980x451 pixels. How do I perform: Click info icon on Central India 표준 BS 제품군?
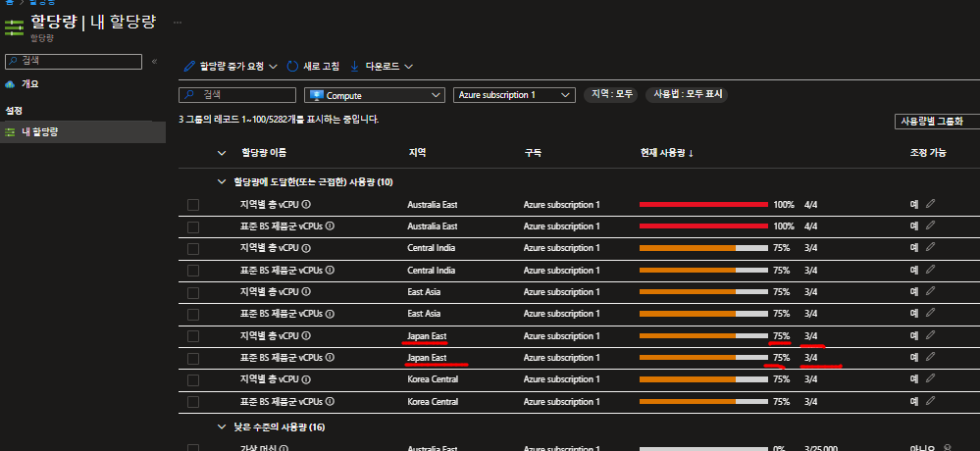pos(330,270)
